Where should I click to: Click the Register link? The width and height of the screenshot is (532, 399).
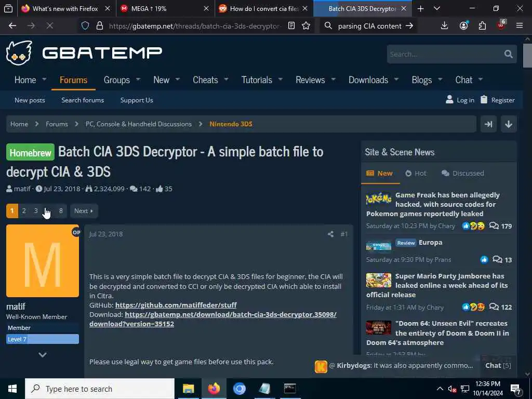498,100
